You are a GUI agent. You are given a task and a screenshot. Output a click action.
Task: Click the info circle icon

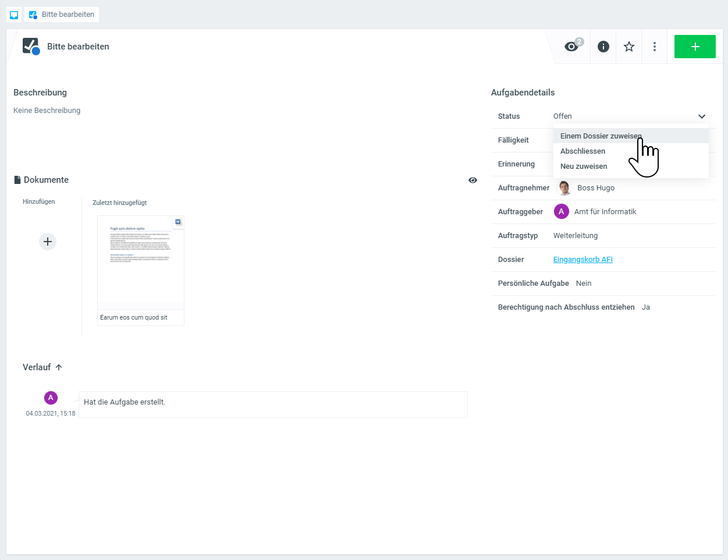603,47
